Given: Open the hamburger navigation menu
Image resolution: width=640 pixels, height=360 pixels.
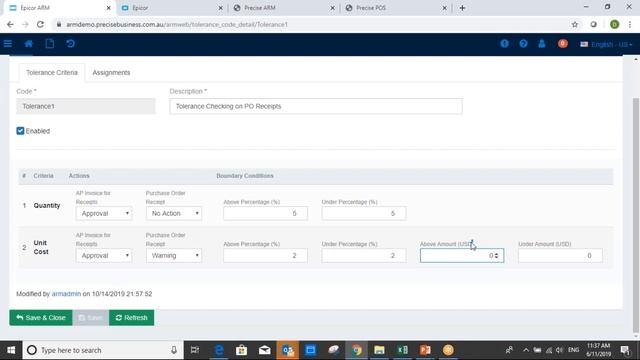Looking at the screenshot, I should pos(8,44).
